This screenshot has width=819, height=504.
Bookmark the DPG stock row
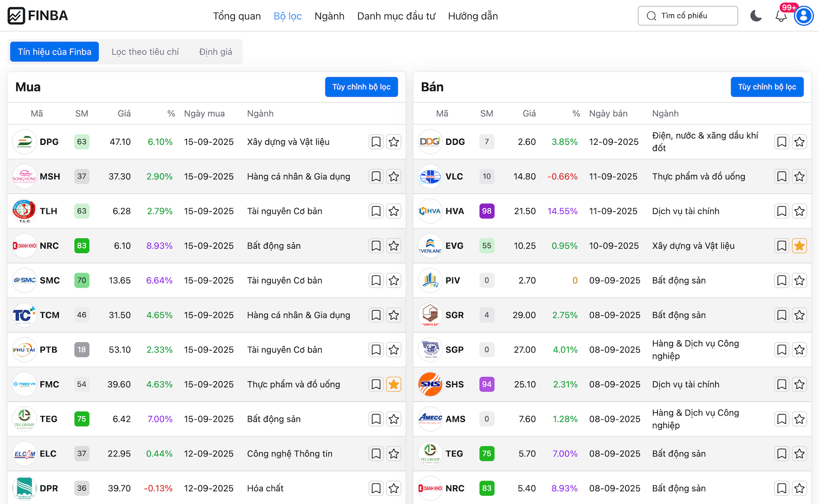(x=376, y=142)
